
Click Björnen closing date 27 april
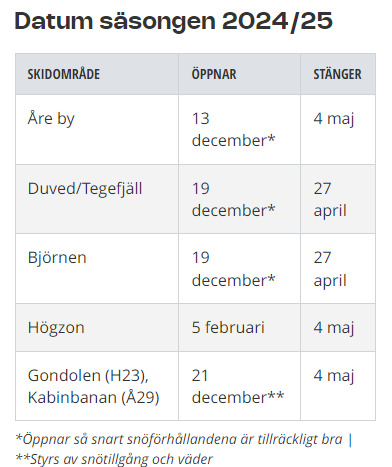(x=330, y=269)
